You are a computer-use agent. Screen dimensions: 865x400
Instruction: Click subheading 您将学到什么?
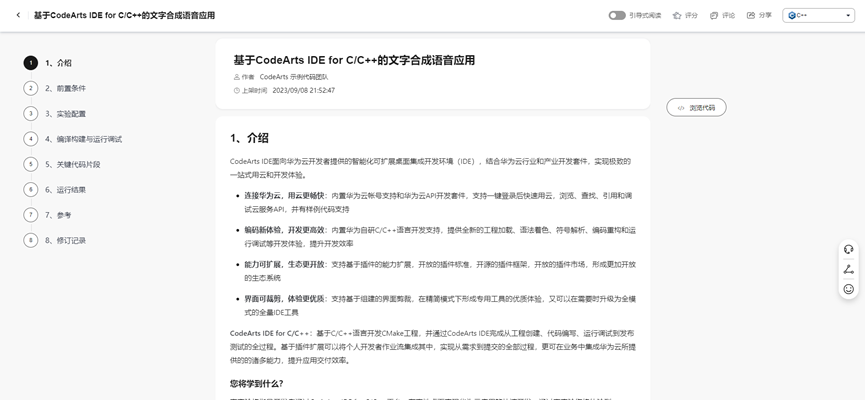[257, 383]
